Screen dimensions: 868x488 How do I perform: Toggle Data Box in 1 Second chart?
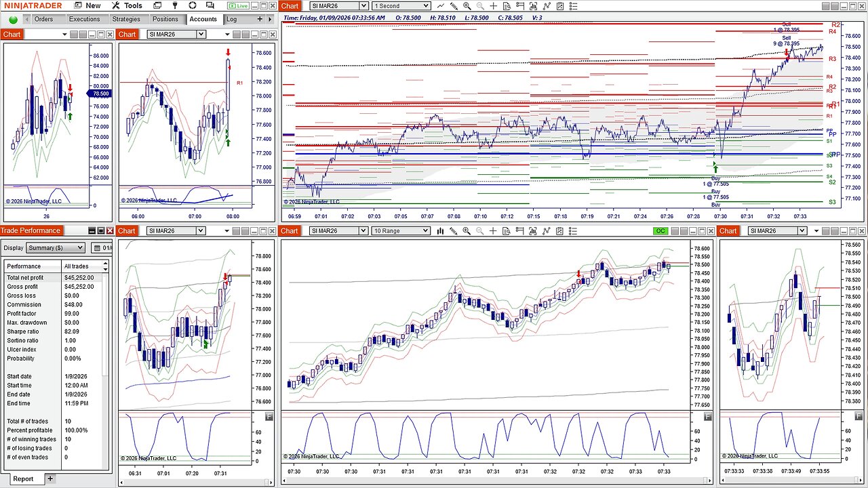click(x=506, y=5)
